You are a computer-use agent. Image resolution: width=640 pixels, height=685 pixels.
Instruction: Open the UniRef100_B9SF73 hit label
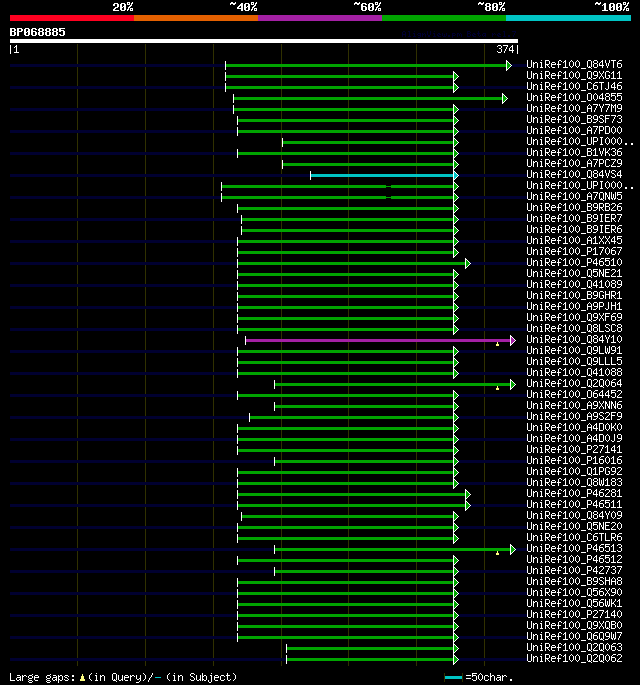[x=574, y=120]
